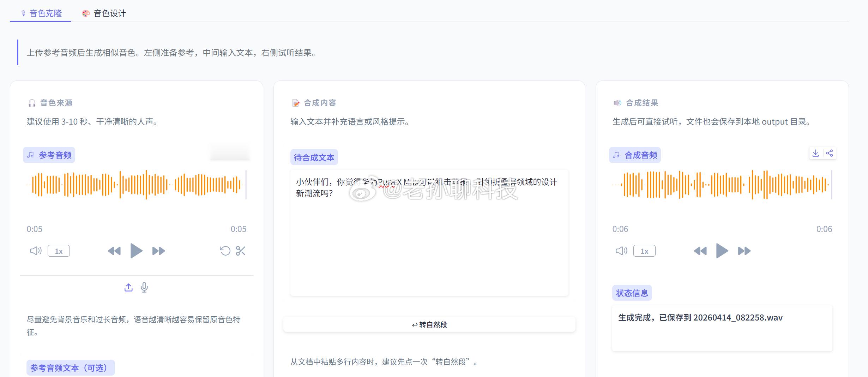Play the synthesized audio result
Image resolution: width=868 pixels, height=377 pixels.
pyautogui.click(x=722, y=251)
